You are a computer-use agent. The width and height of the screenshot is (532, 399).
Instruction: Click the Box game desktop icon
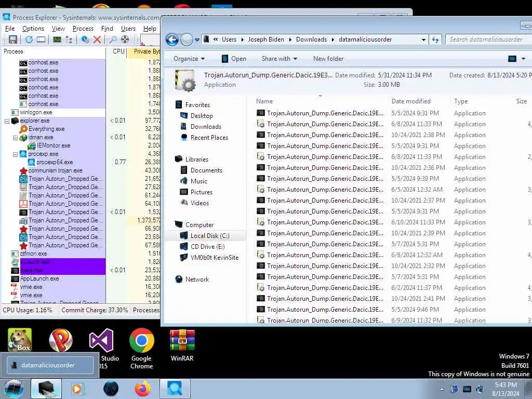(x=20, y=340)
